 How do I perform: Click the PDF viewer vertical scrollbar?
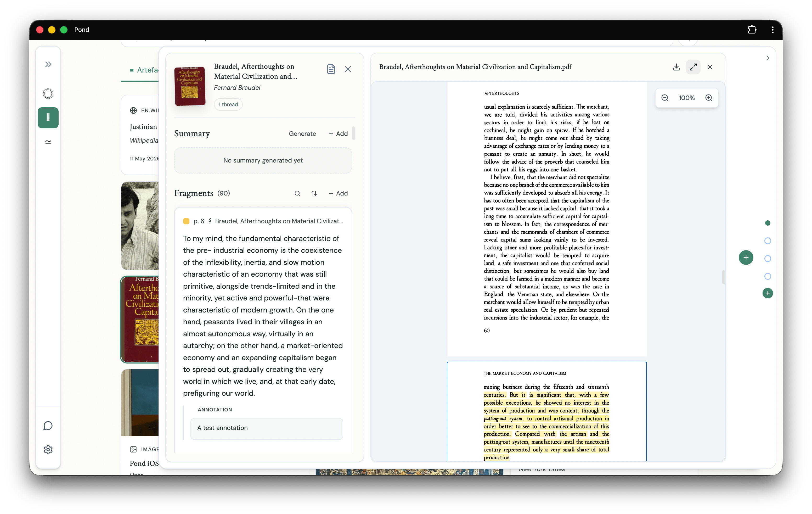click(x=723, y=277)
